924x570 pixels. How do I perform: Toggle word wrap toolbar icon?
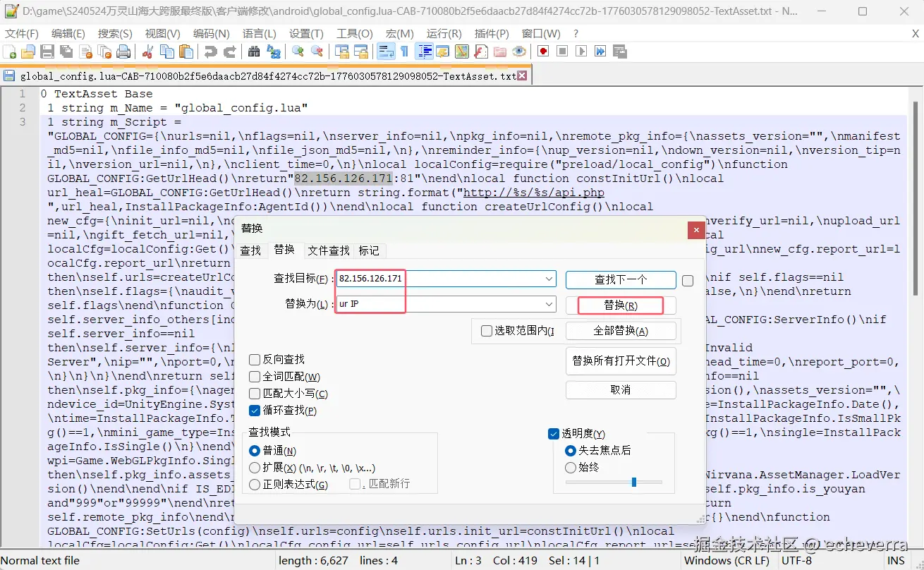coord(386,51)
